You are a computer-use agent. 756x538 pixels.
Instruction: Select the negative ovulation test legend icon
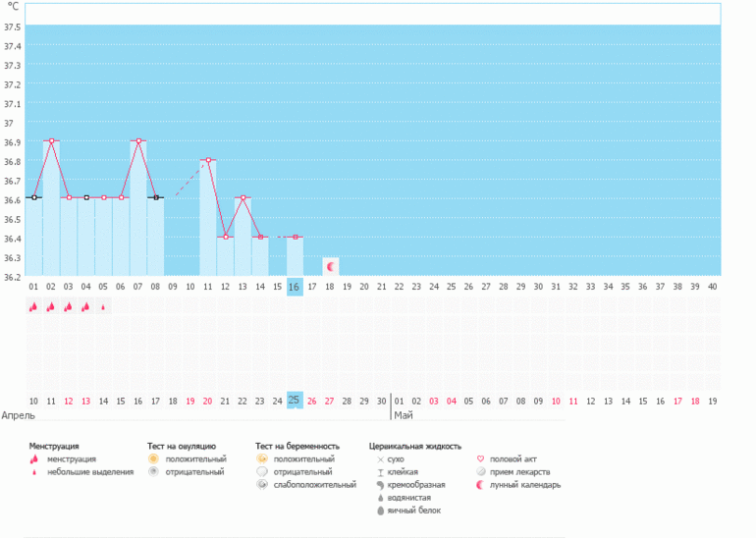pos(153,471)
